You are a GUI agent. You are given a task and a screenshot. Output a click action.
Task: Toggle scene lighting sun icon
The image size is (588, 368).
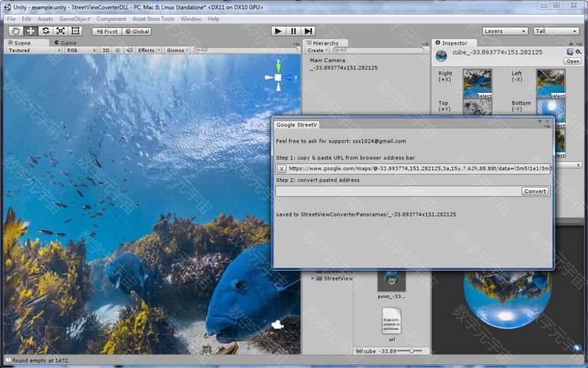pyautogui.click(x=118, y=51)
